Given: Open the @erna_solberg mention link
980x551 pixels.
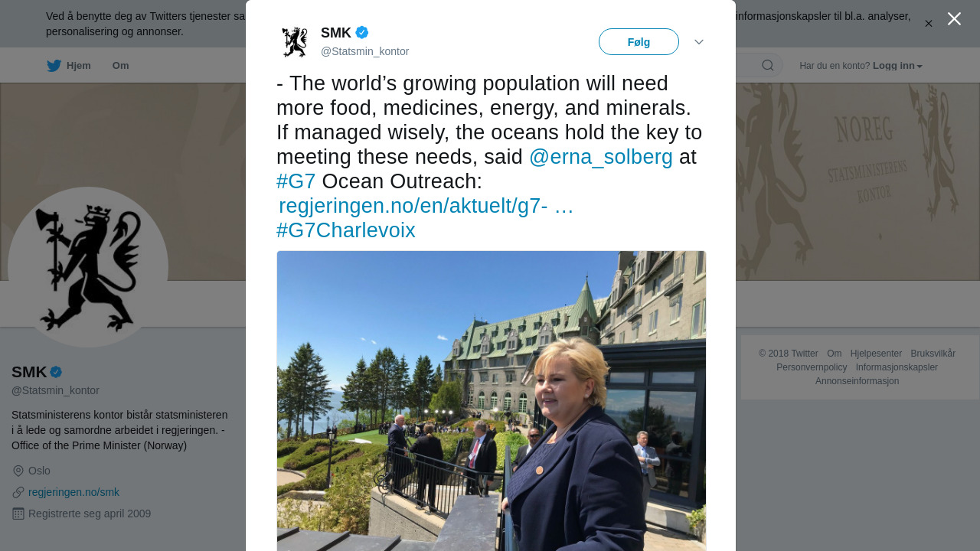Looking at the screenshot, I should (600, 157).
